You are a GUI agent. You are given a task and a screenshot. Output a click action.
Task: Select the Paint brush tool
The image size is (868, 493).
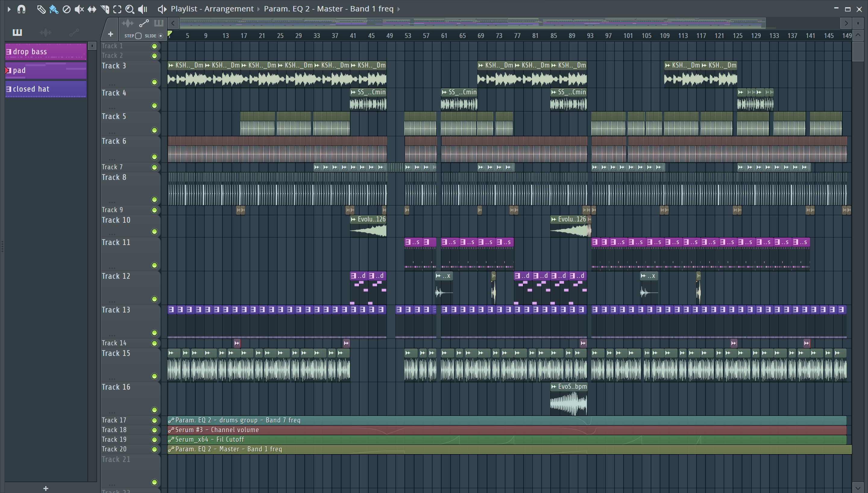tap(54, 9)
